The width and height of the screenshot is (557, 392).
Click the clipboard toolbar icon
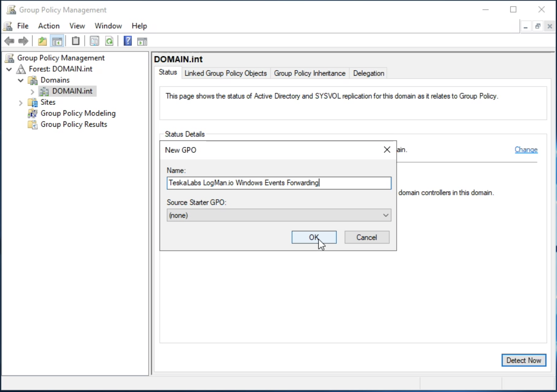point(76,41)
